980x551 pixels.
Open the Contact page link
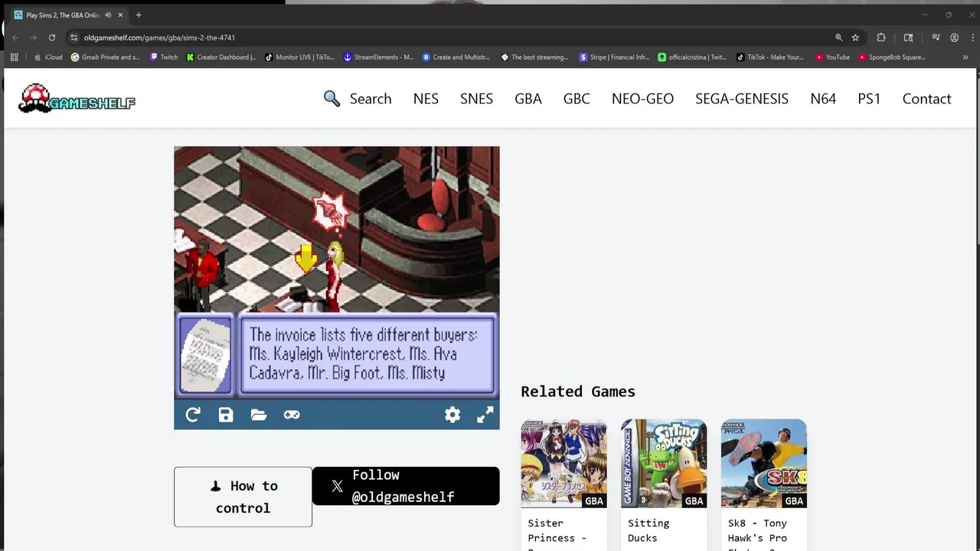tap(926, 99)
